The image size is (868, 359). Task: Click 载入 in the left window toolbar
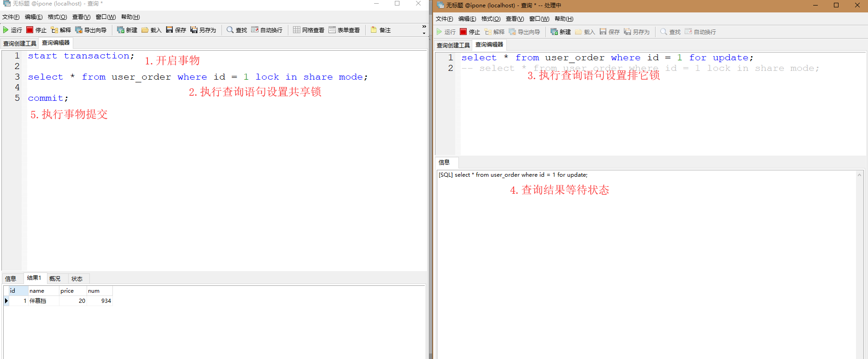click(x=152, y=30)
